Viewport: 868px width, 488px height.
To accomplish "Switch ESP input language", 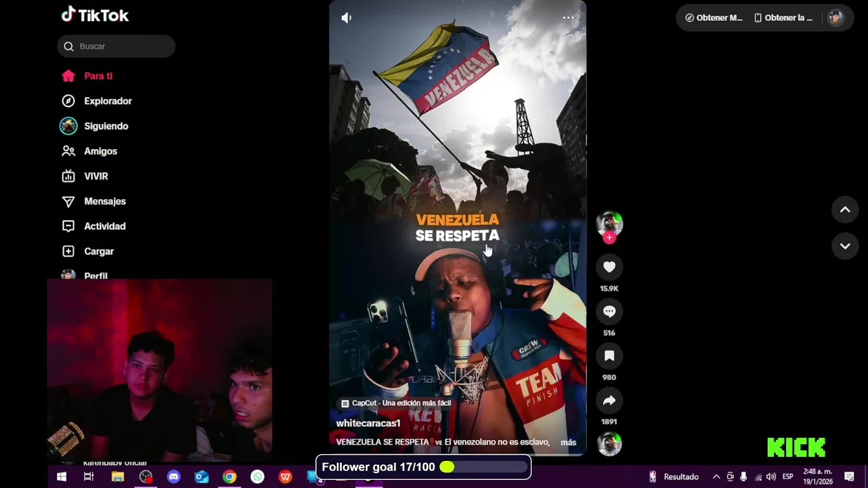I will click(787, 477).
